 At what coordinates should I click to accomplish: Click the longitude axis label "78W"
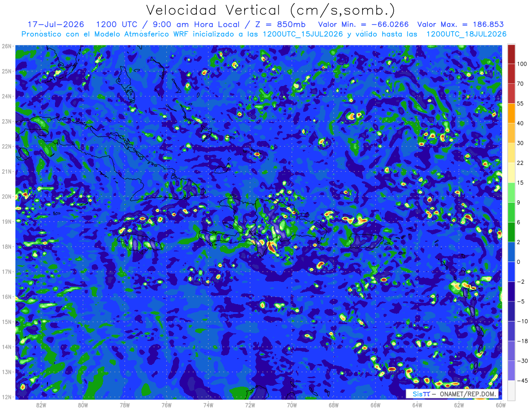pyautogui.click(x=125, y=405)
